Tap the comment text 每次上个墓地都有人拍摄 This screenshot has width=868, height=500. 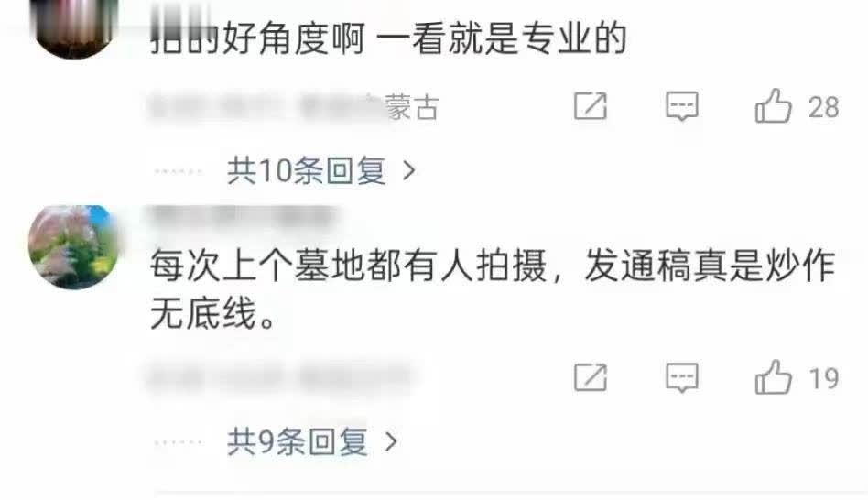[348, 266]
